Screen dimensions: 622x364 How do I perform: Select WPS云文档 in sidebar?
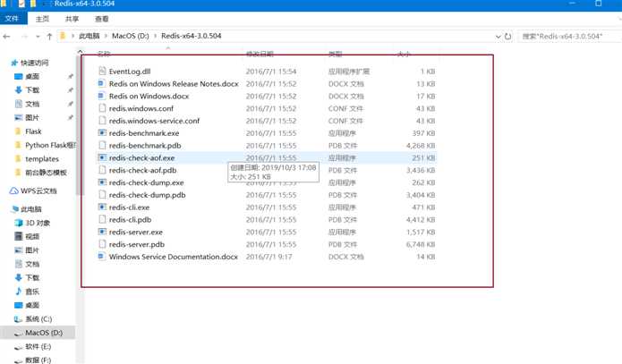[38, 190]
